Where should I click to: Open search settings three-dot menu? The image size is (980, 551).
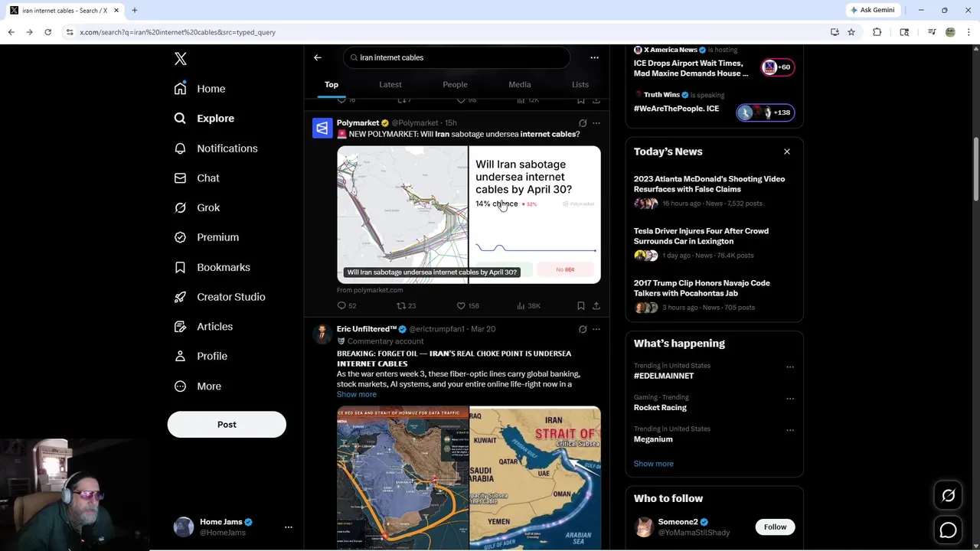[594, 57]
